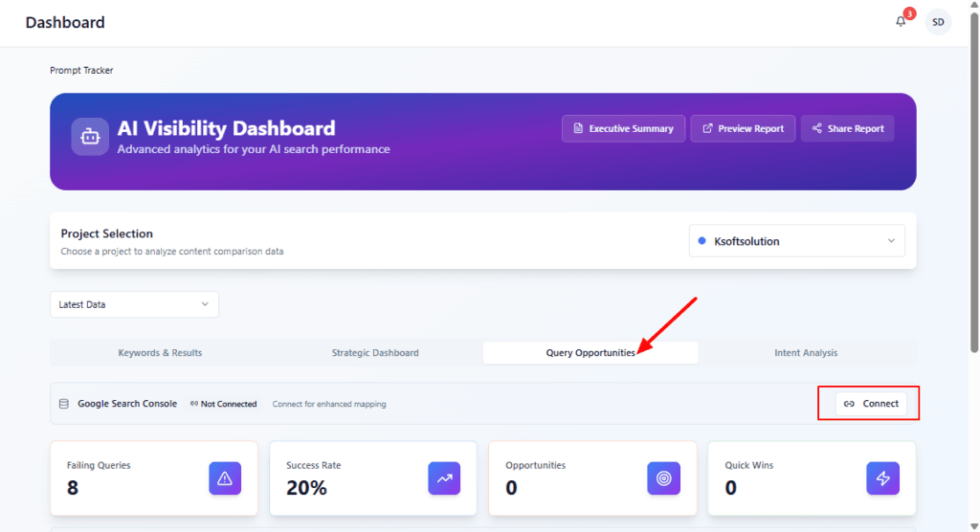Click the Success Rate trending arrow icon
The height and width of the screenshot is (532, 980).
click(x=444, y=478)
